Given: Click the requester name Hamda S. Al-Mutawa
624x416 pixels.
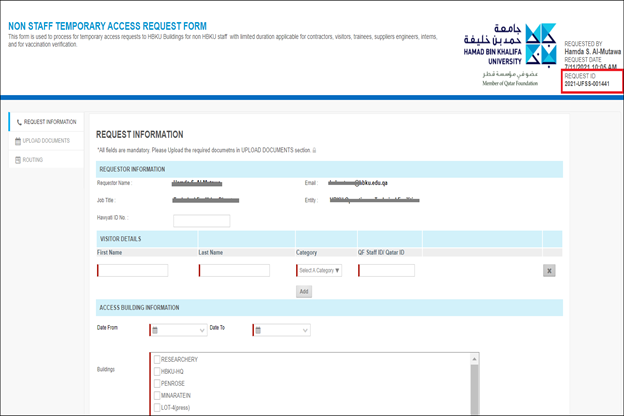Looking at the screenshot, I should coord(592,52).
